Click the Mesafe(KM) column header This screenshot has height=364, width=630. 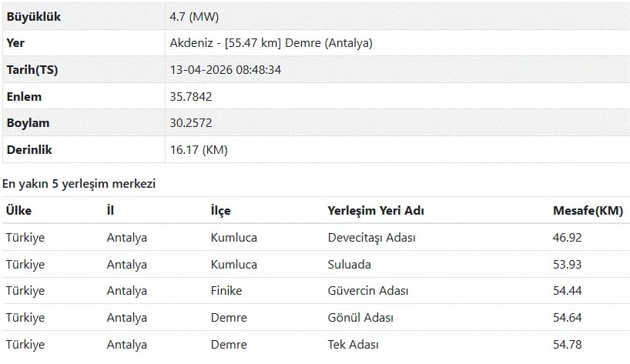point(588,211)
